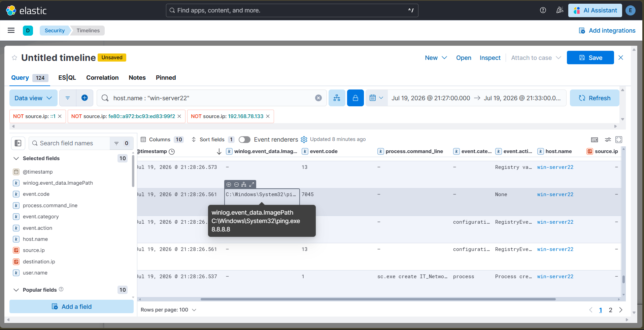Open field type filter in sidebar
Viewport: 644px width, 330px height.
122,143
